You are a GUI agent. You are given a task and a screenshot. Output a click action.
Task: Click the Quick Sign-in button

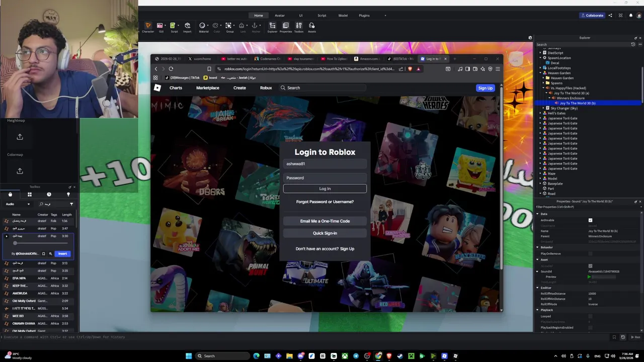pyautogui.click(x=325, y=233)
